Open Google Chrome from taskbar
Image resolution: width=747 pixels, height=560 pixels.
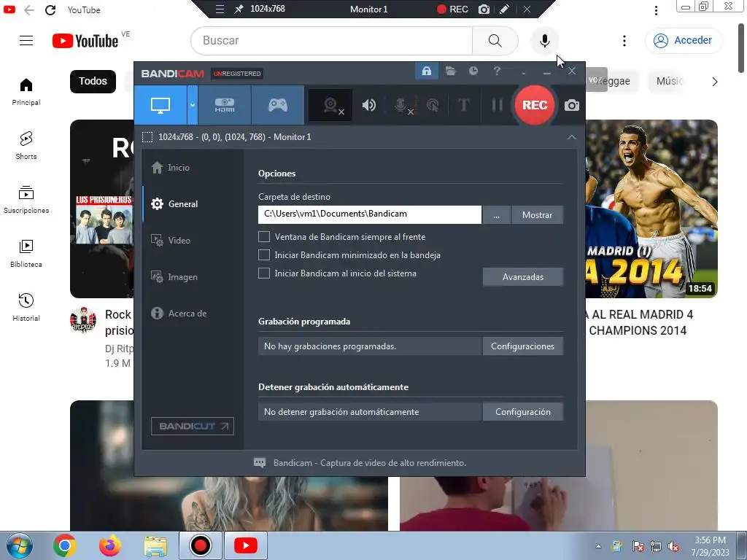pos(65,545)
